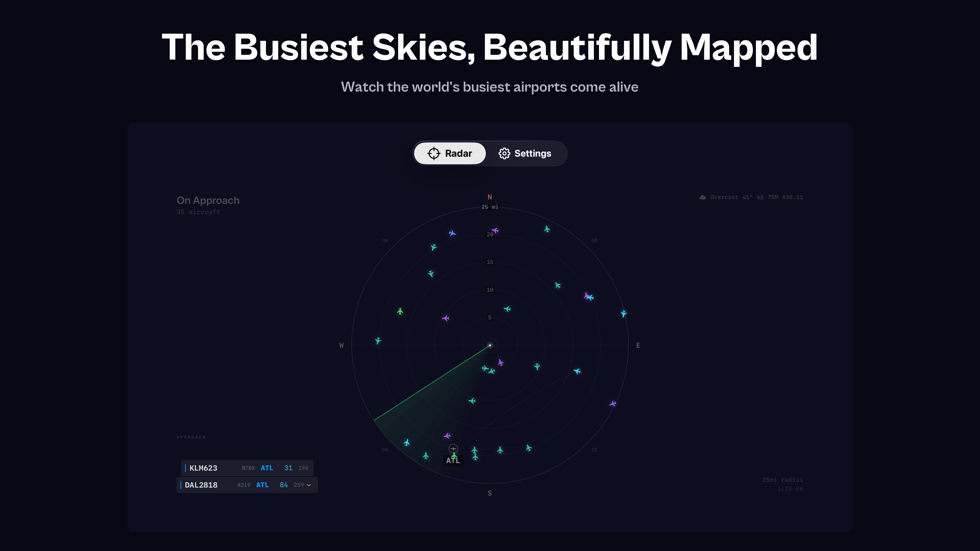Select the blue aircraft inside the green sweep wedge

[x=407, y=443]
